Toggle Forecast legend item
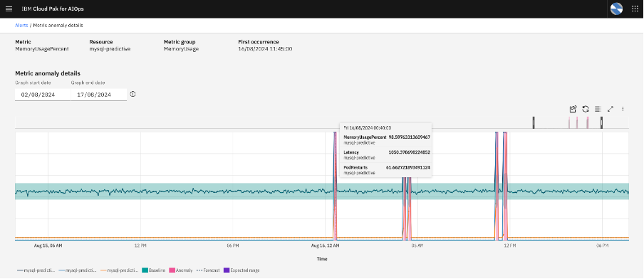644x279 pixels. [208, 270]
